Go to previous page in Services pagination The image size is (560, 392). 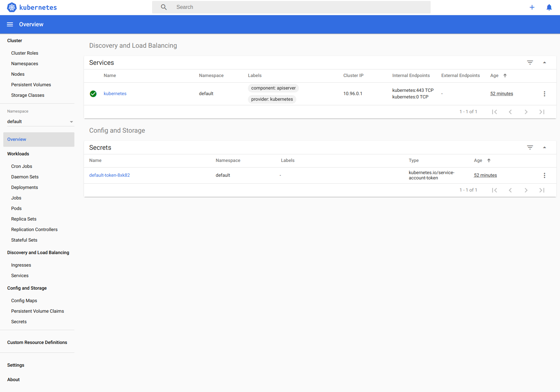pyautogui.click(x=510, y=112)
